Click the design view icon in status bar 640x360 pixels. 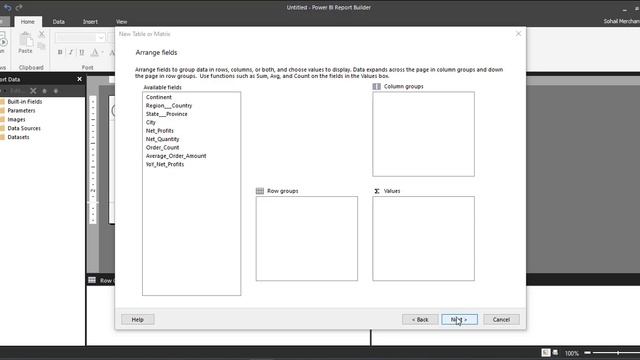[x=545, y=353]
